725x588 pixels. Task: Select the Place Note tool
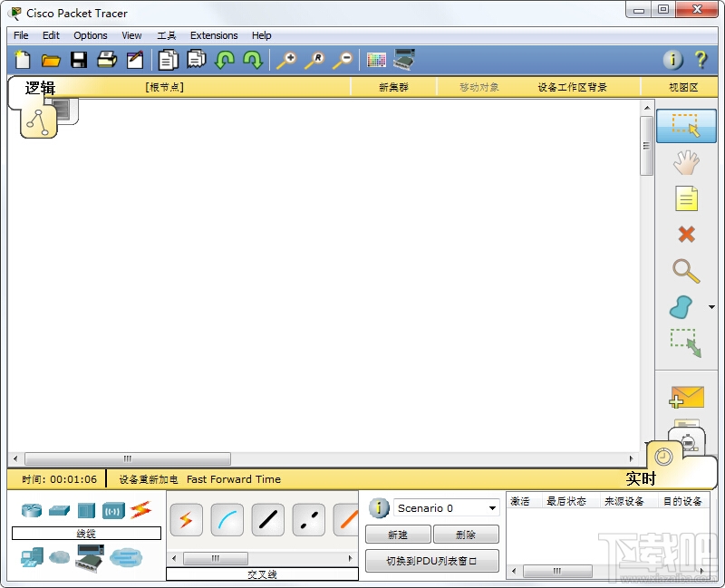[x=686, y=198]
